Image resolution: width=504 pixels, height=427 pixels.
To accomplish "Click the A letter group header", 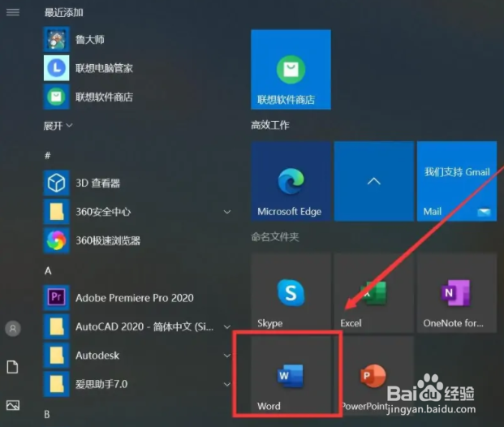I will 48,271.
